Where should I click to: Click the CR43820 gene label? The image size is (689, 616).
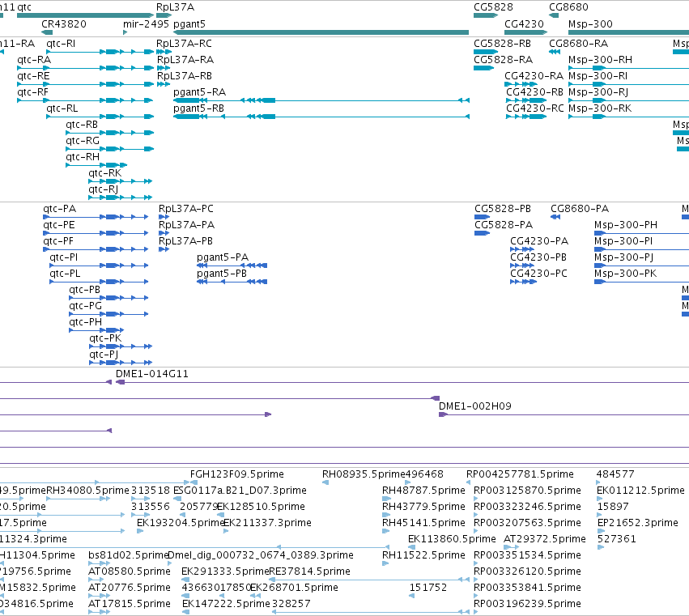(64, 24)
